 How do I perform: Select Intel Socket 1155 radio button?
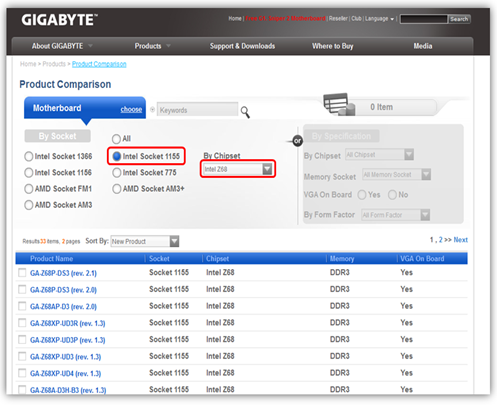[x=117, y=156]
